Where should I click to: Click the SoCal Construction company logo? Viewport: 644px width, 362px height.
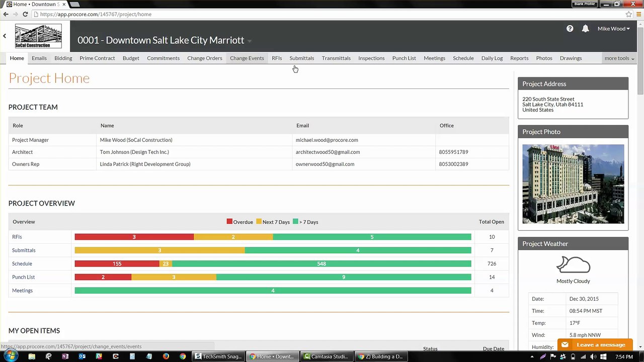[x=38, y=36]
